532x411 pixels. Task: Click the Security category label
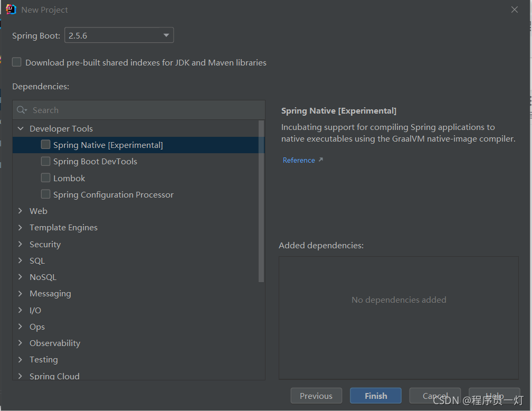pos(45,244)
